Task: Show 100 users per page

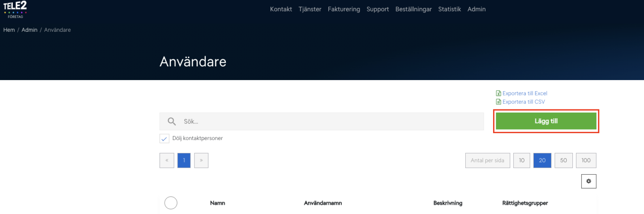Action: (586, 160)
